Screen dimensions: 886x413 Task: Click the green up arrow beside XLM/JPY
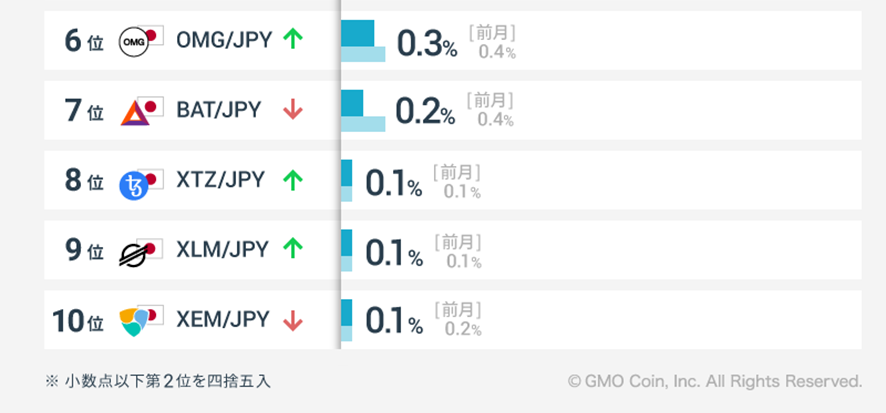(x=292, y=249)
